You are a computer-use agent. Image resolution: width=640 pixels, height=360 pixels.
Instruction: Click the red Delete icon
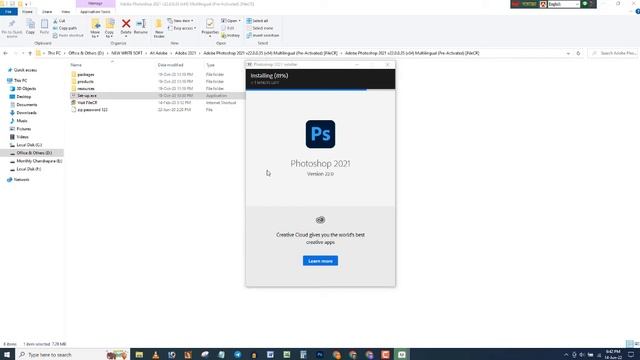[x=126, y=24]
